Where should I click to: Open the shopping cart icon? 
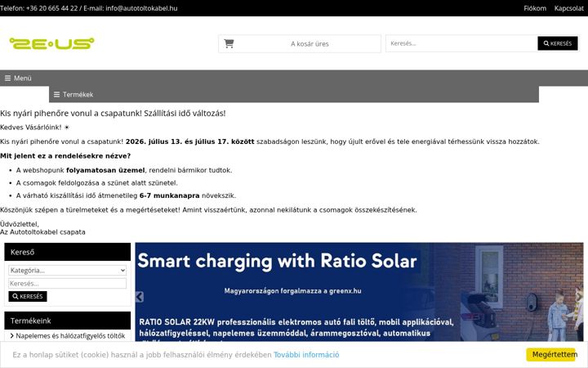229,43
